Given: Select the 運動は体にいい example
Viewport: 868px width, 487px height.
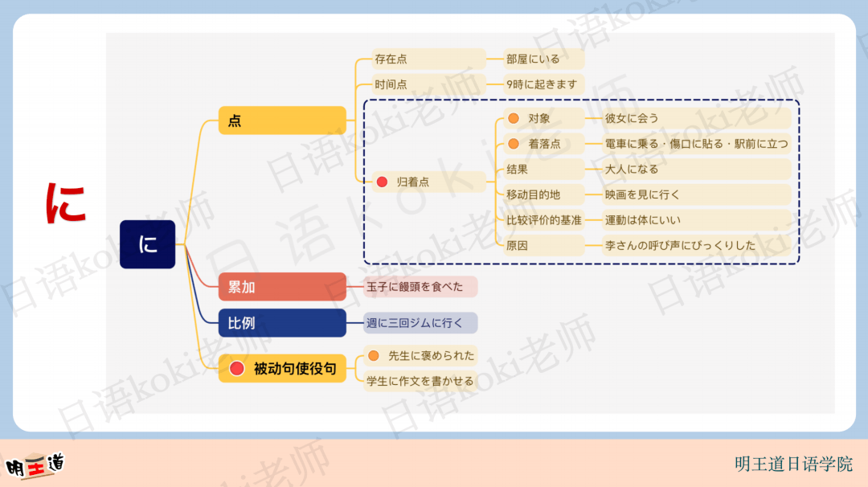Looking at the screenshot, I should [x=696, y=219].
